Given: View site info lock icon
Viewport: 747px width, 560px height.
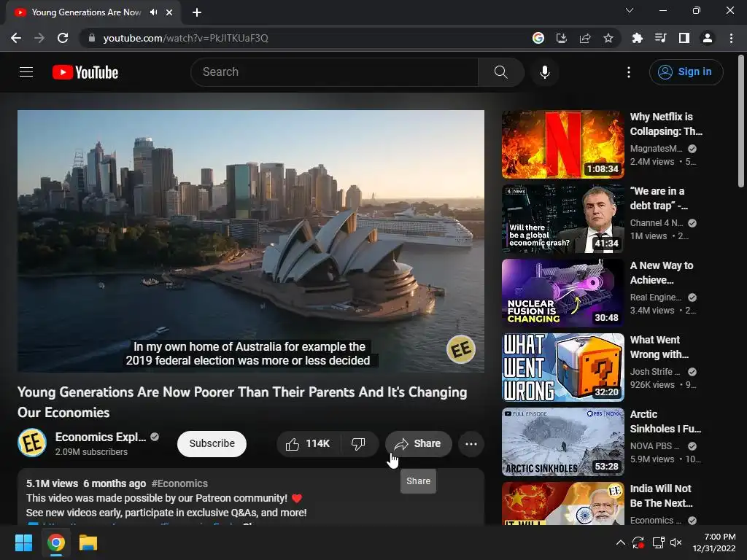Looking at the screenshot, I should [x=92, y=38].
